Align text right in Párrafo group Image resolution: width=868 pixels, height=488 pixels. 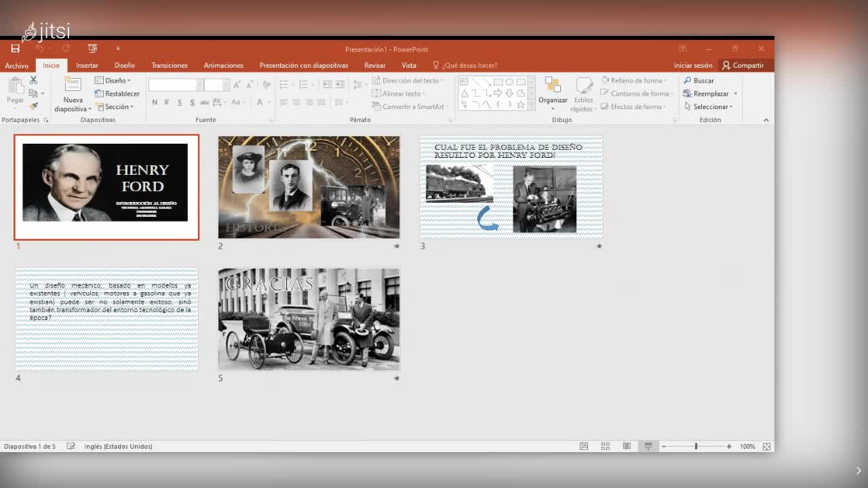(309, 102)
